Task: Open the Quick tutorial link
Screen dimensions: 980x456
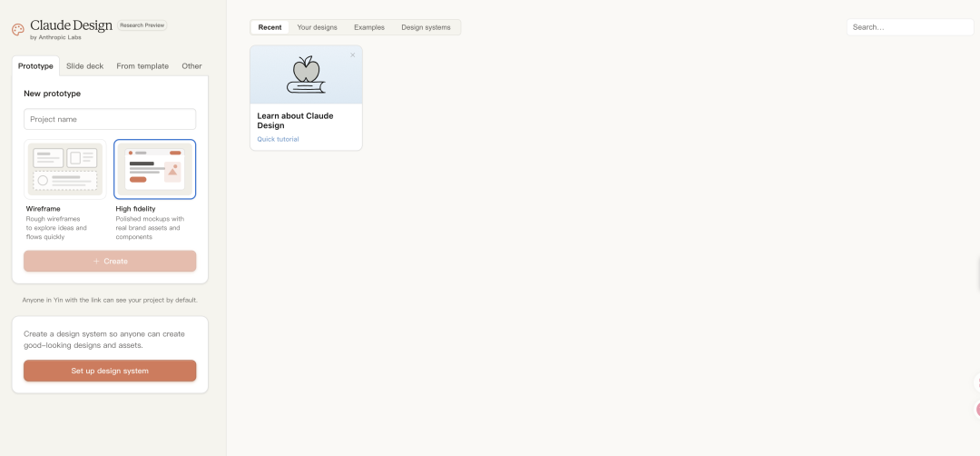Action: pos(279,140)
